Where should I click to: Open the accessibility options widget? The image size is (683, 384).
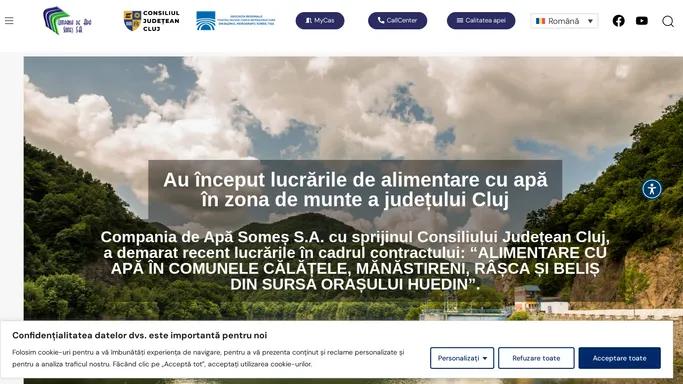(652, 189)
